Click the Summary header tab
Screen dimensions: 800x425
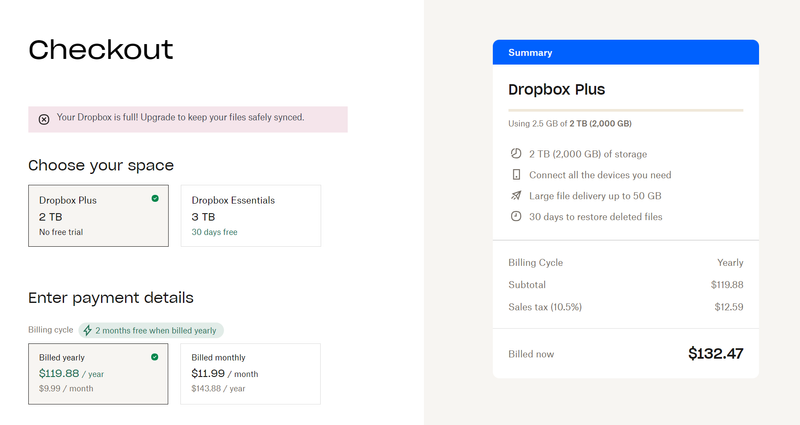tap(625, 52)
